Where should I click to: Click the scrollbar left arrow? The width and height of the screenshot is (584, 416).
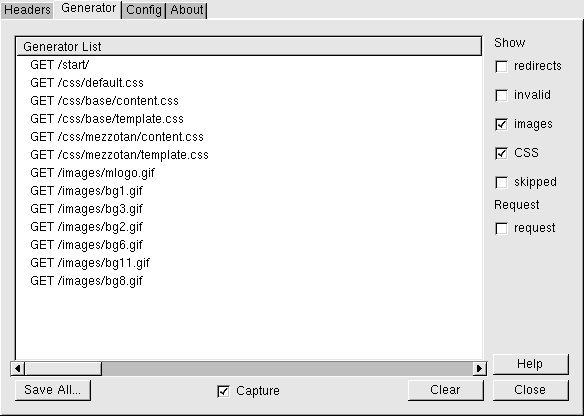pyautogui.click(x=18, y=368)
